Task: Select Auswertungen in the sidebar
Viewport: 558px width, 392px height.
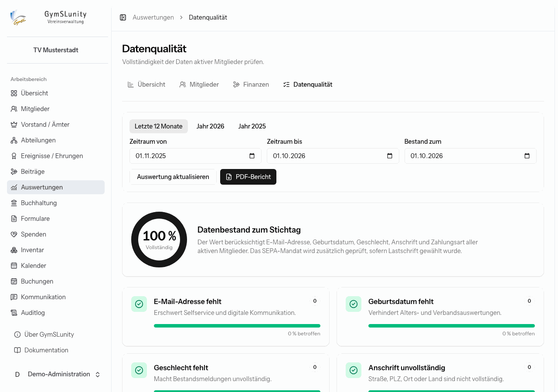Action: click(56, 187)
